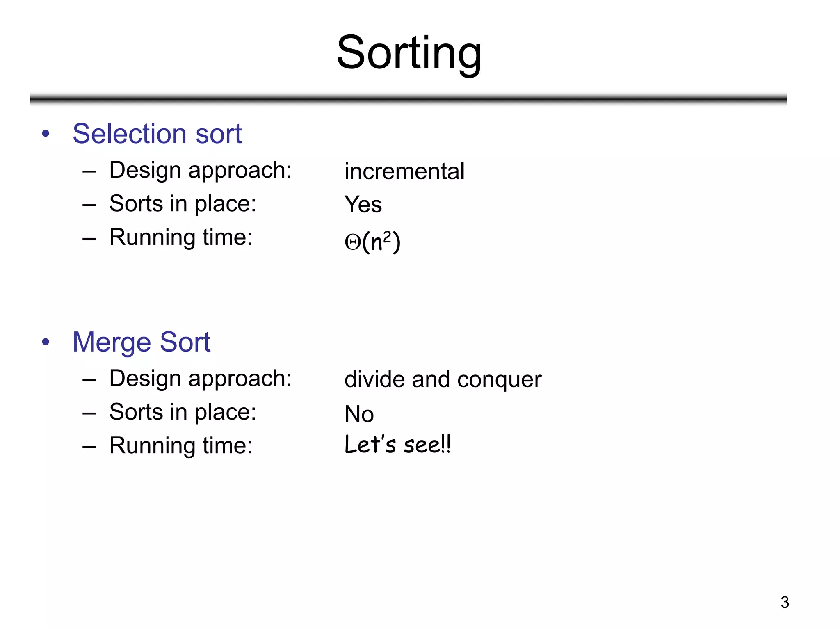Screen dimensions: 840x630
Task: Click the bullet dot before "Merge Sort"
Action: [46, 342]
